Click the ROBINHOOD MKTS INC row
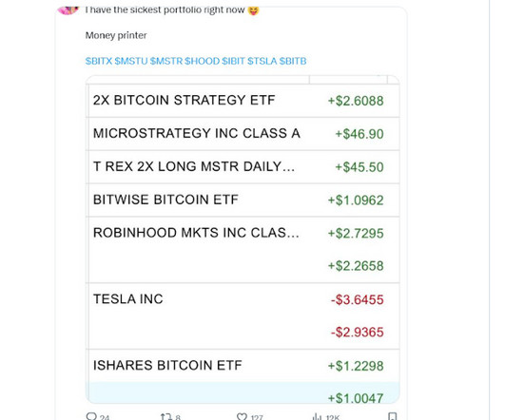 [243, 250]
